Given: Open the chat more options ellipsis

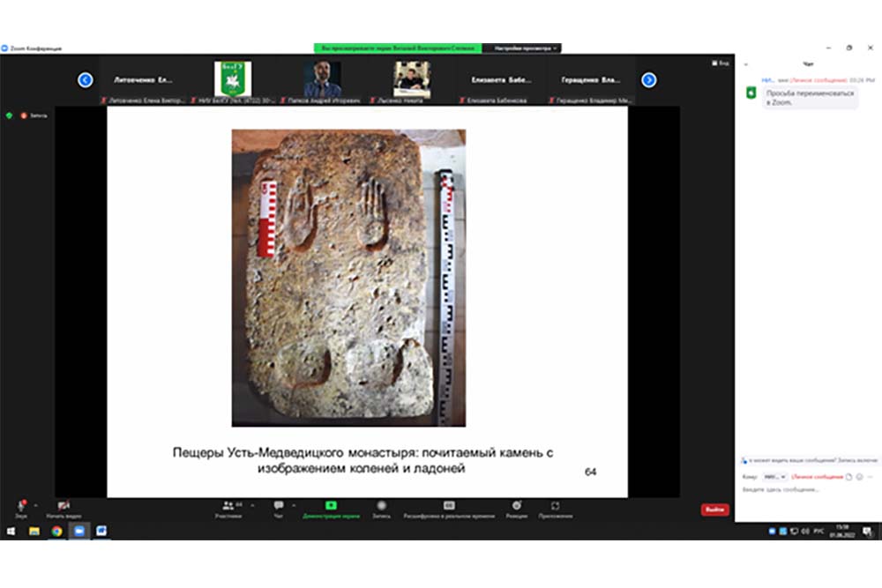Looking at the screenshot, I should coord(870,477).
